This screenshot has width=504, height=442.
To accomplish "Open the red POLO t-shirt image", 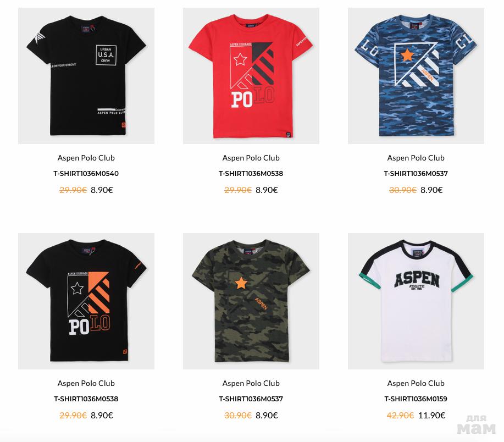I will point(251,76).
